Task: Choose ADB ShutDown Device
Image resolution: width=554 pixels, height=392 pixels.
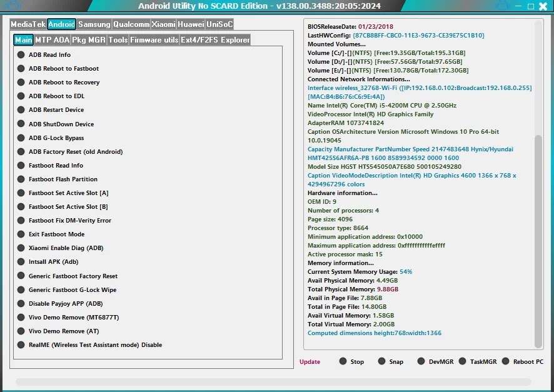Action: [21, 124]
